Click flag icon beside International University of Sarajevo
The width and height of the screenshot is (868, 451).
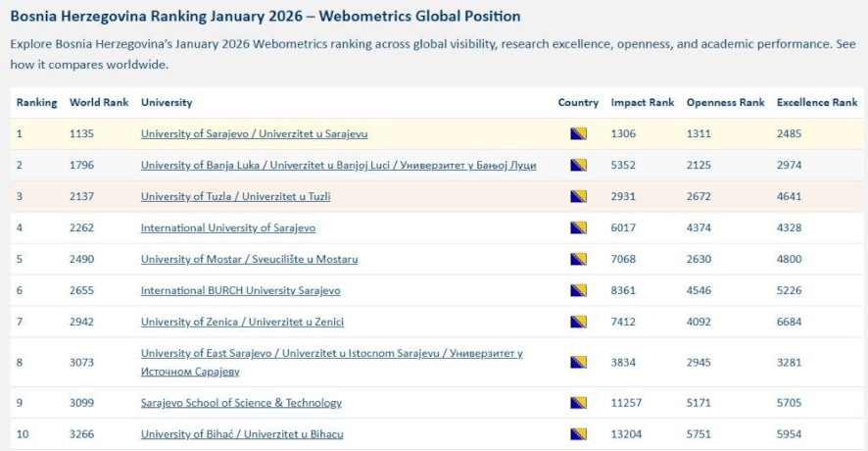coord(578,228)
